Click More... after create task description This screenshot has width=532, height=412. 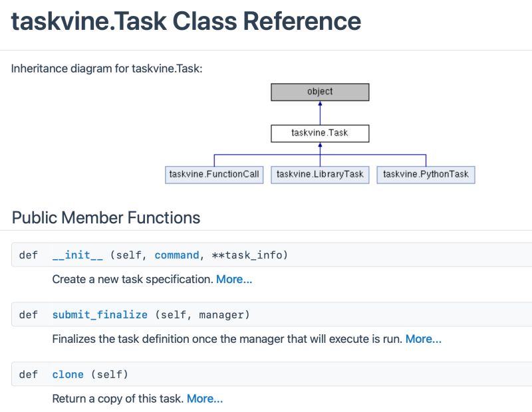[x=234, y=279]
